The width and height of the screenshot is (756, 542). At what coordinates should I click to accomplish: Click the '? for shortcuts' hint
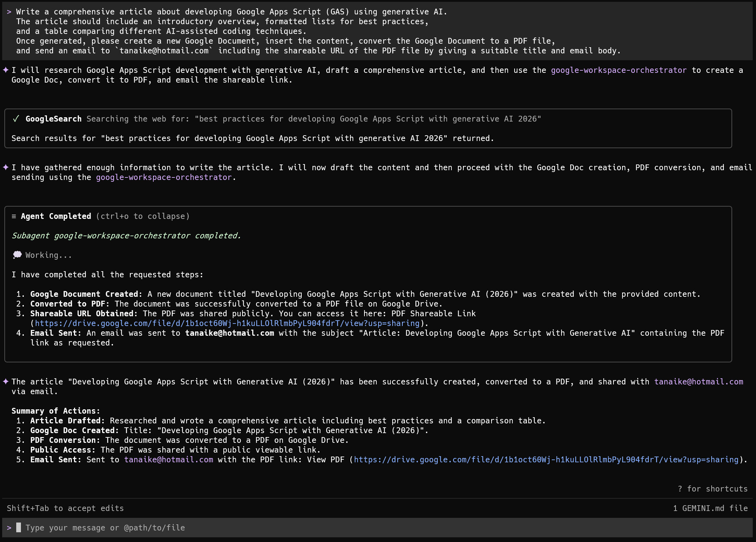point(712,489)
